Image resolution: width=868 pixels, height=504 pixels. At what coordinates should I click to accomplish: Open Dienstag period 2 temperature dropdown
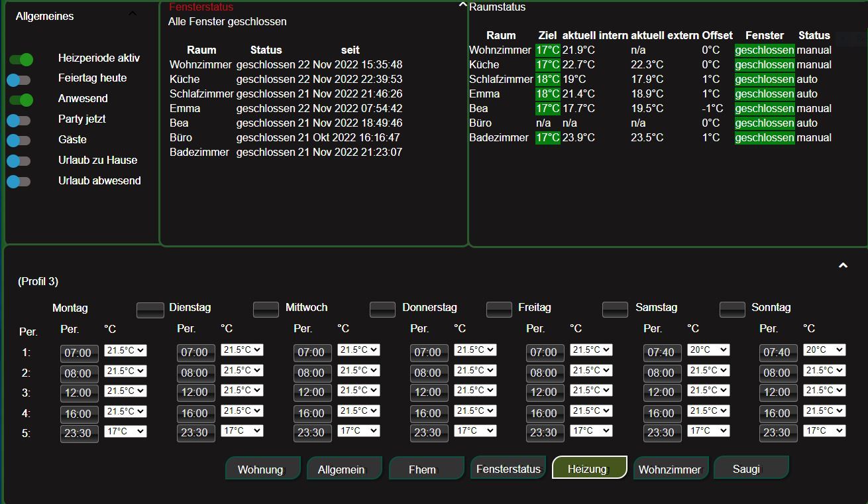(x=242, y=370)
